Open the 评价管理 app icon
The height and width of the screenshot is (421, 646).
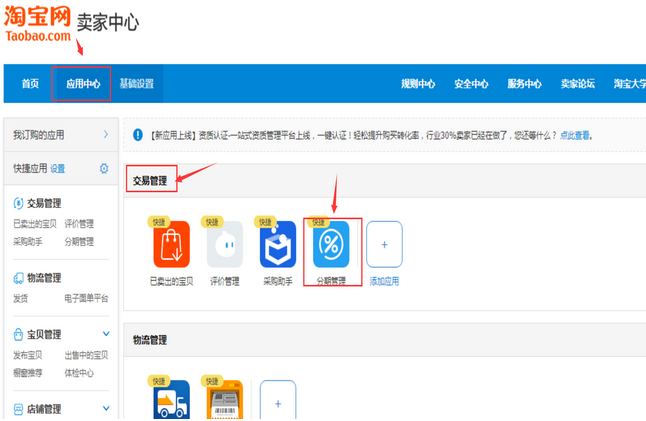coord(225,244)
